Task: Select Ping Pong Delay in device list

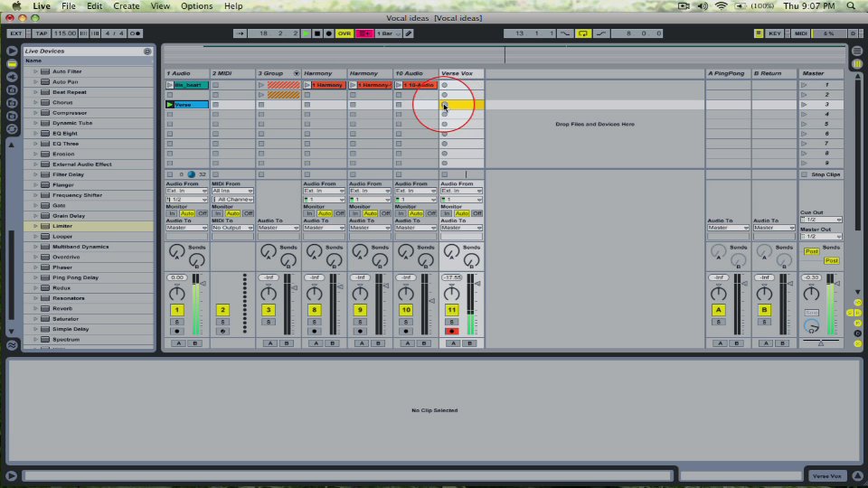Action: (75, 277)
